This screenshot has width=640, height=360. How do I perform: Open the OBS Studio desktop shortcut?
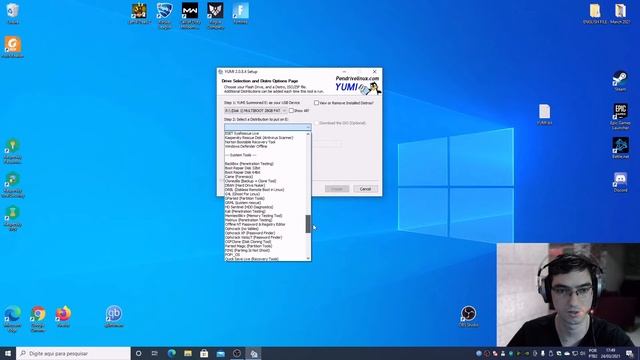468,316
